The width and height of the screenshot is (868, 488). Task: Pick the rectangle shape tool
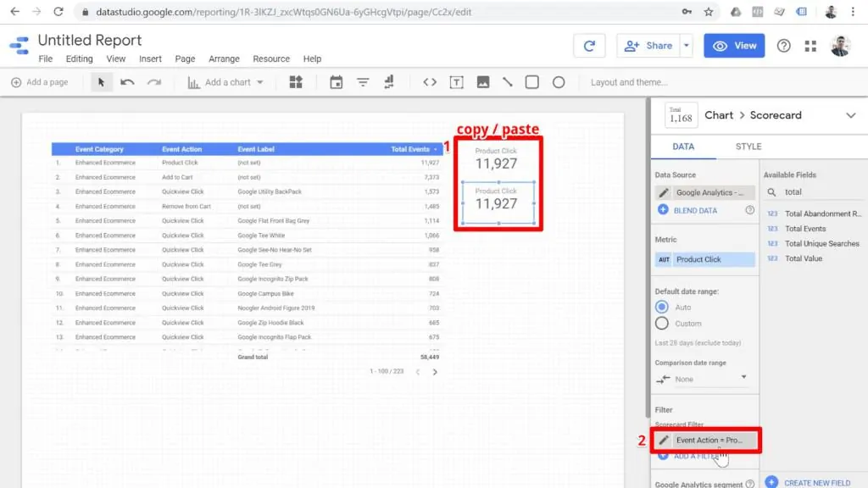point(532,82)
